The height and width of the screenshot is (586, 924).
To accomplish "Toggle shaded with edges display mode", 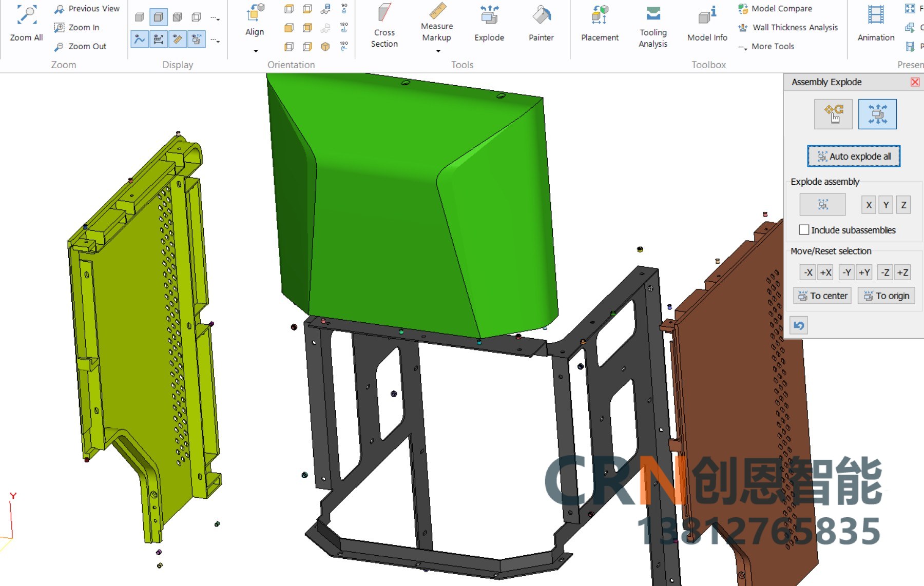I will pos(158,17).
